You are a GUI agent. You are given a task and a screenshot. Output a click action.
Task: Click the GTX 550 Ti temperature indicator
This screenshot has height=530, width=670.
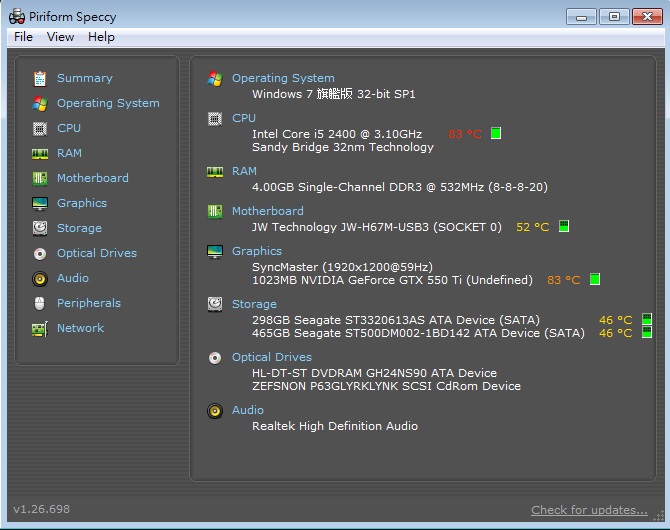coord(594,279)
